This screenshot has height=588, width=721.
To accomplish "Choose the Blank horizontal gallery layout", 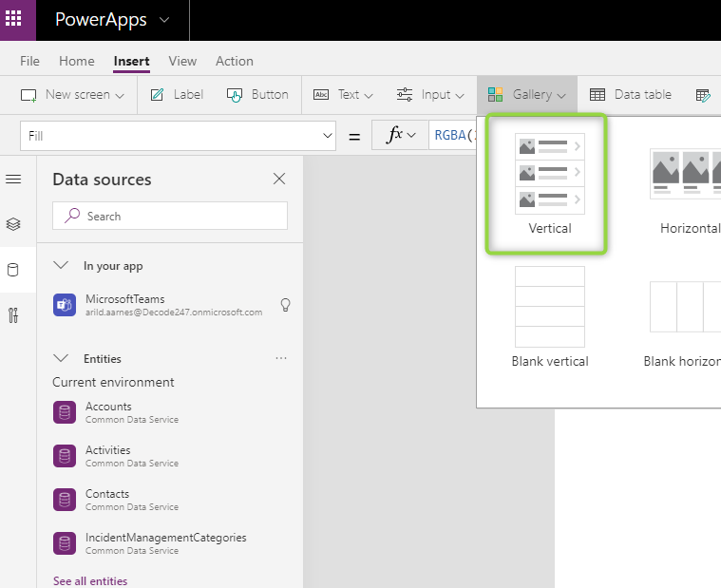I will (682, 324).
